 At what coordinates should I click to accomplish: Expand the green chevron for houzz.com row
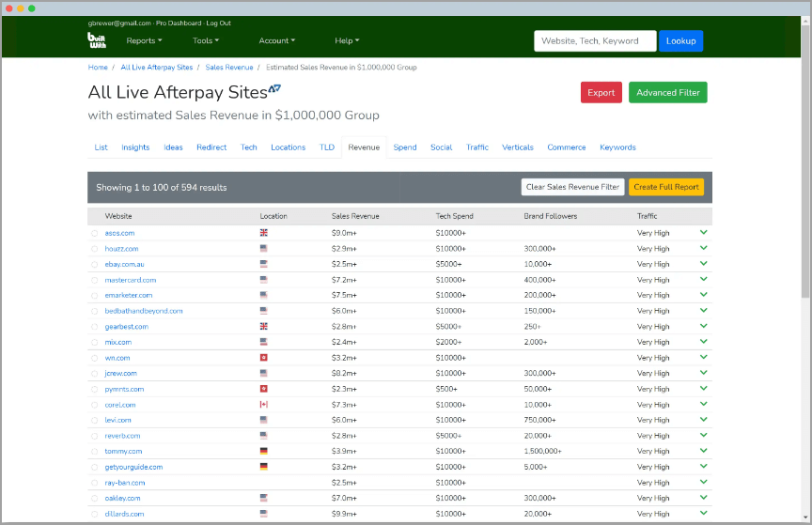(x=703, y=248)
